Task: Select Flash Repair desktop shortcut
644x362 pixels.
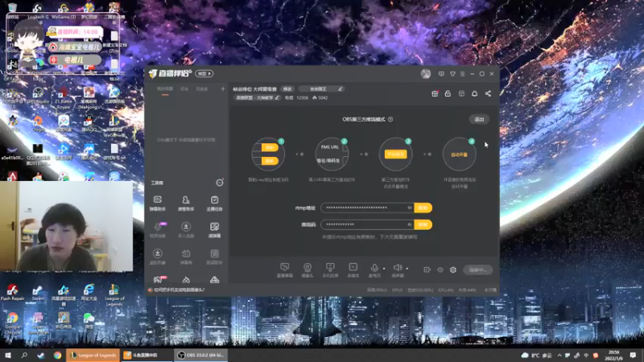Action: (12, 292)
